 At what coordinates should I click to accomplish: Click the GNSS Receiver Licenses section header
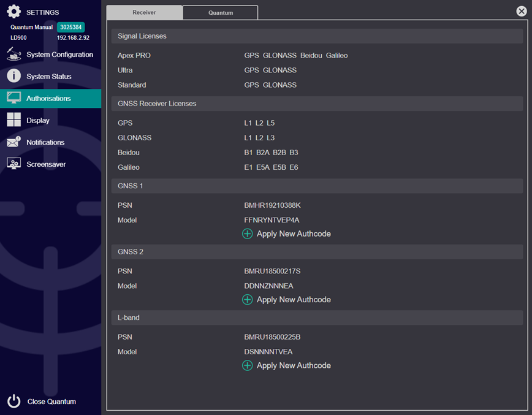157,104
